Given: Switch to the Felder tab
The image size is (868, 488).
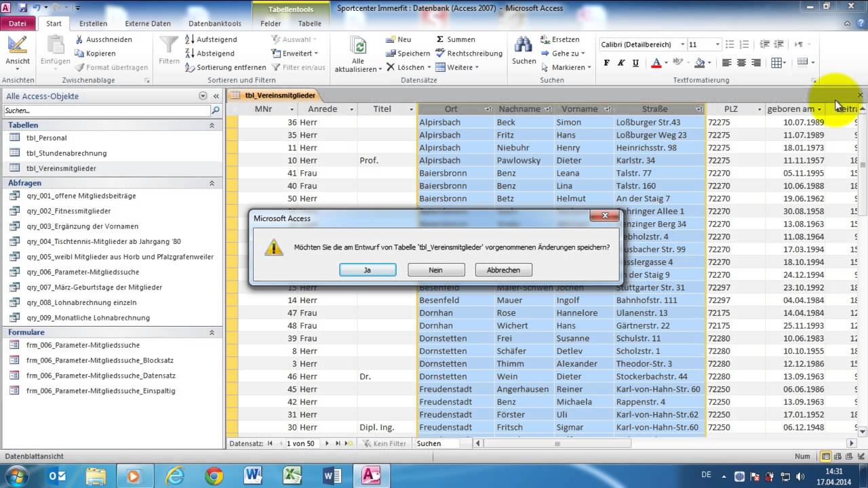Looking at the screenshot, I should [271, 24].
